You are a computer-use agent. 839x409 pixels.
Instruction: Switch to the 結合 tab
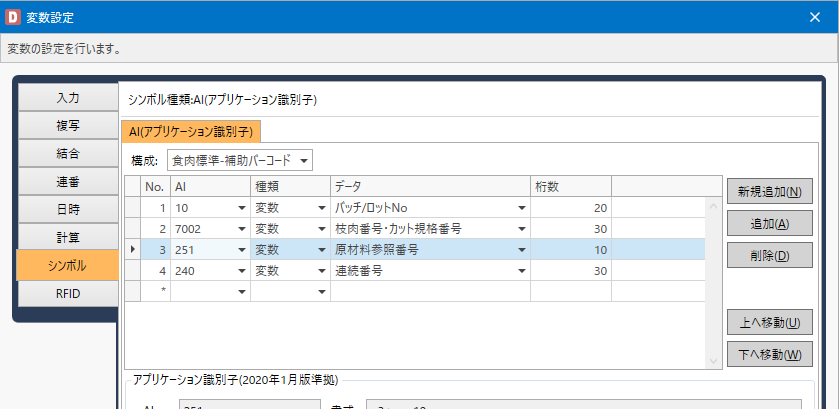(x=68, y=154)
